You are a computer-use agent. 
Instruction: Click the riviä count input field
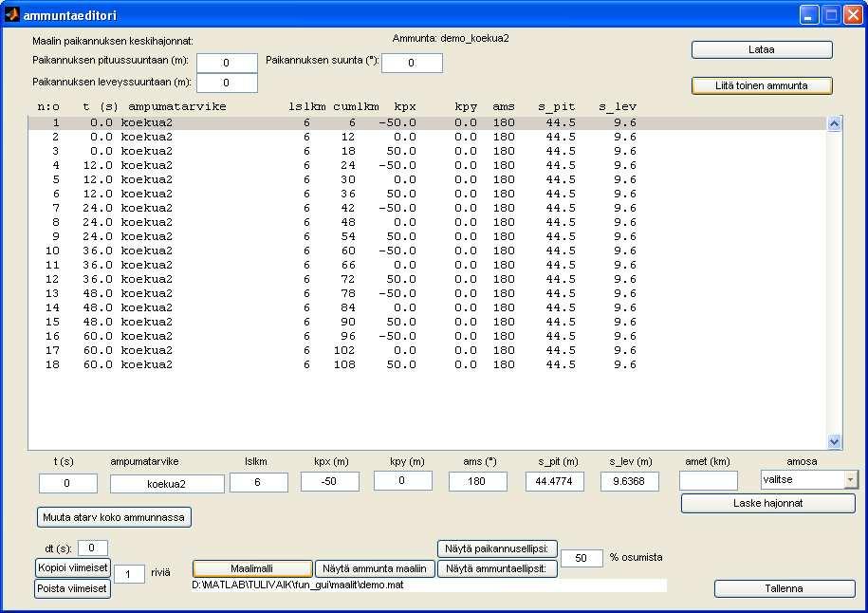point(129,574)
